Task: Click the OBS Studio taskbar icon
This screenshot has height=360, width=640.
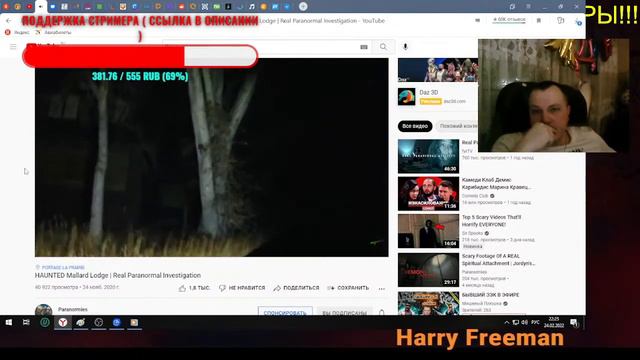Action: click(98, 322)
